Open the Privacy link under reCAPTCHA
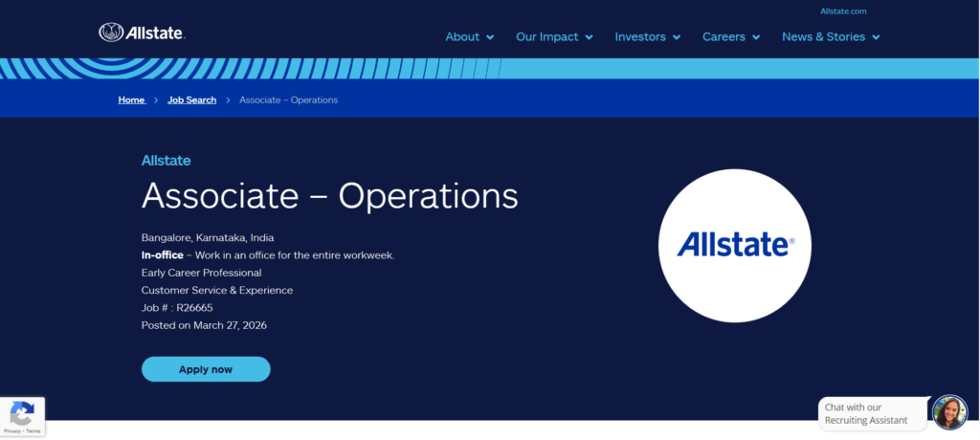 pos(11,431)
